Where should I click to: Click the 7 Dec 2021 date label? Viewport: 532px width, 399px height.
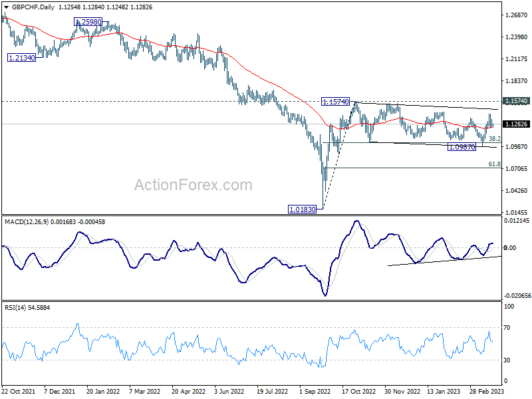[x=60, y=392]
